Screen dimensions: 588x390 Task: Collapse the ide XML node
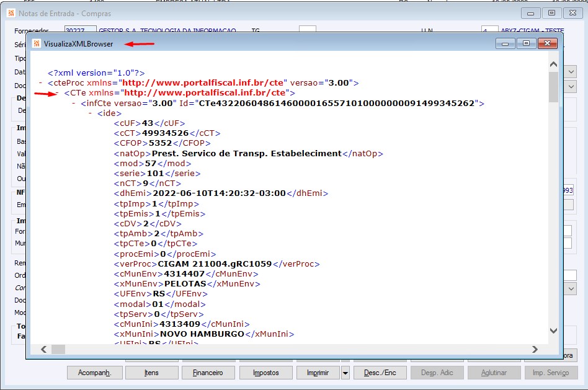tap(90, 113)
